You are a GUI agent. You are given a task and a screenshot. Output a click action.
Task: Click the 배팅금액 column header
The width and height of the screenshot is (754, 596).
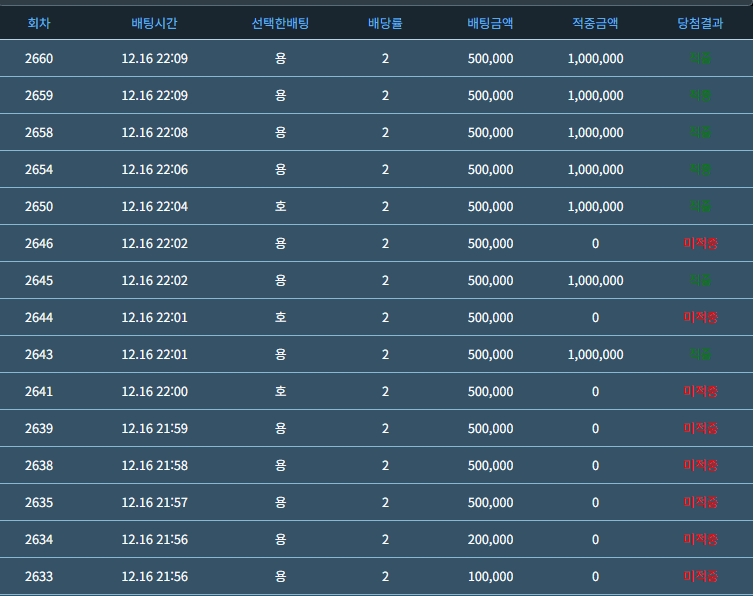[490, 22]
